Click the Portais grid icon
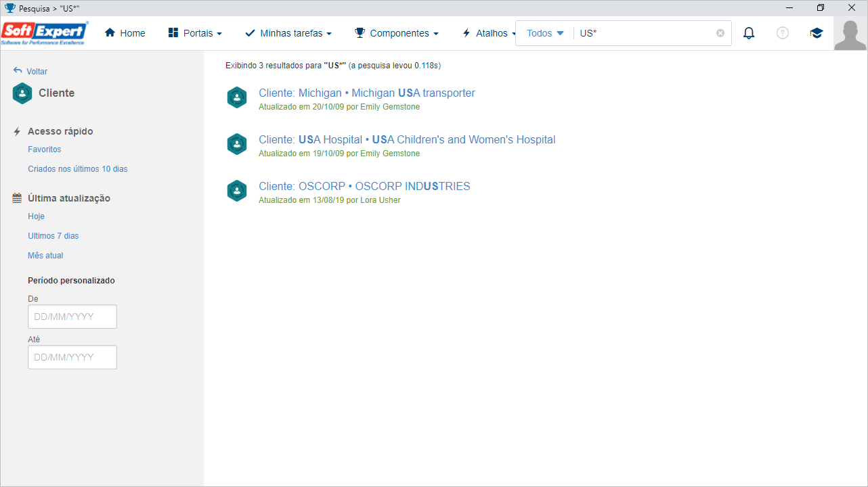The image size is (868, 487). click(x=173, y=33)
